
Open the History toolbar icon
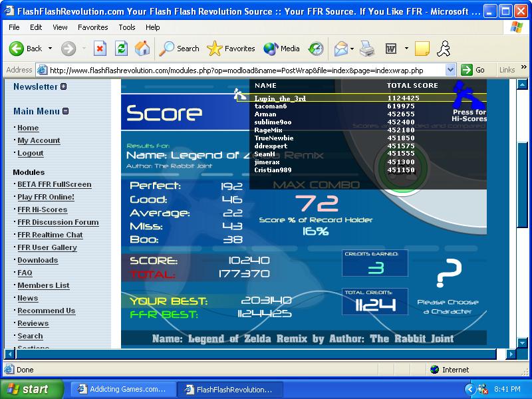point(316,49)
